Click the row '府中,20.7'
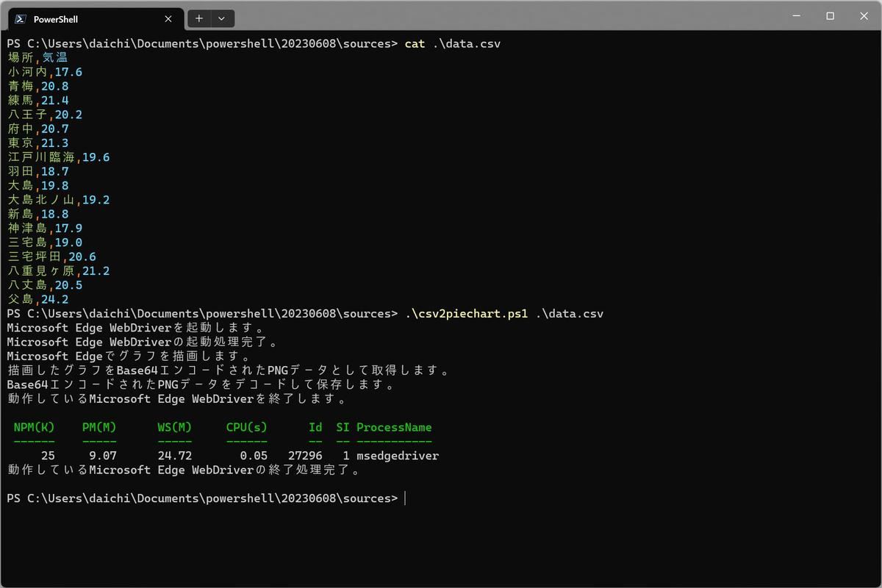The width and height of the screenshot is (882, 588). (x=38, y=129)
